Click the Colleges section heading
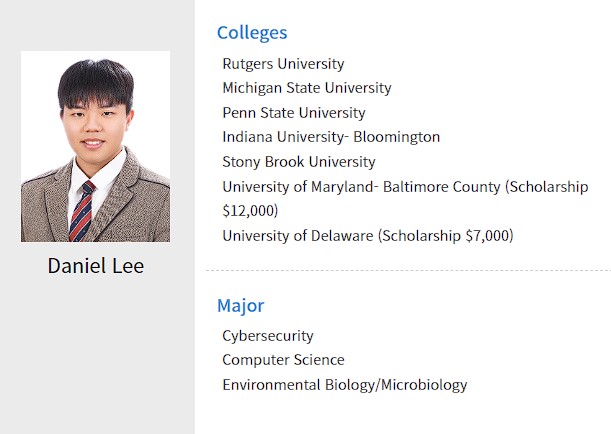Image resolution: width=611 pixels, height=434 pixels. pos(252,33)
